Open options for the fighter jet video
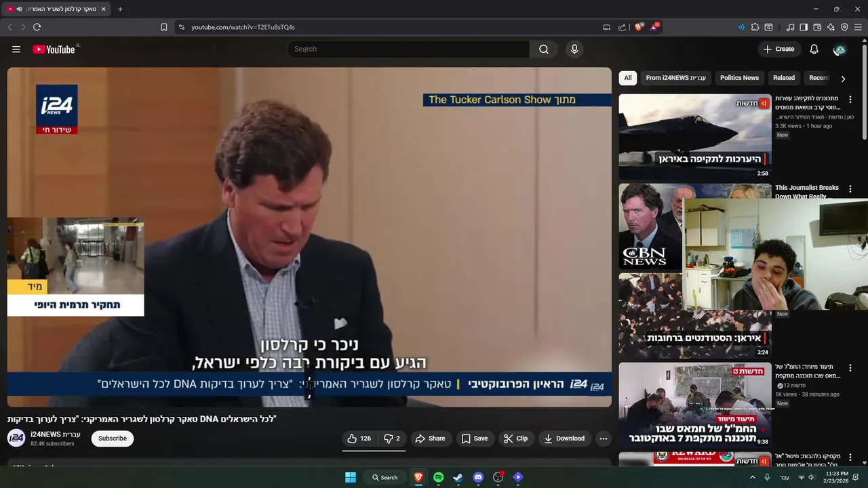The width and height of the screenshot is (868, 488). [850, 99]
